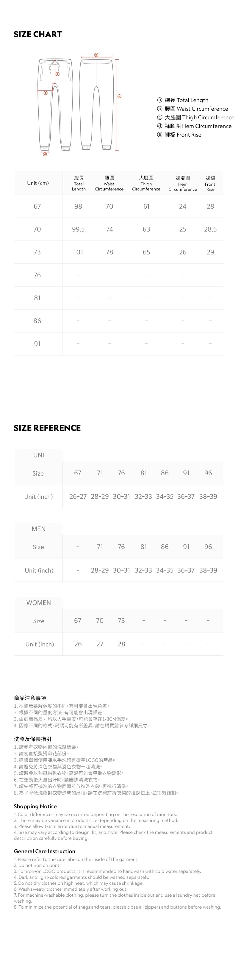Click the "Shopping Notice" heading
Image resolution: width=238 pixels, height=980 pixels.
[x=35, y=806]
